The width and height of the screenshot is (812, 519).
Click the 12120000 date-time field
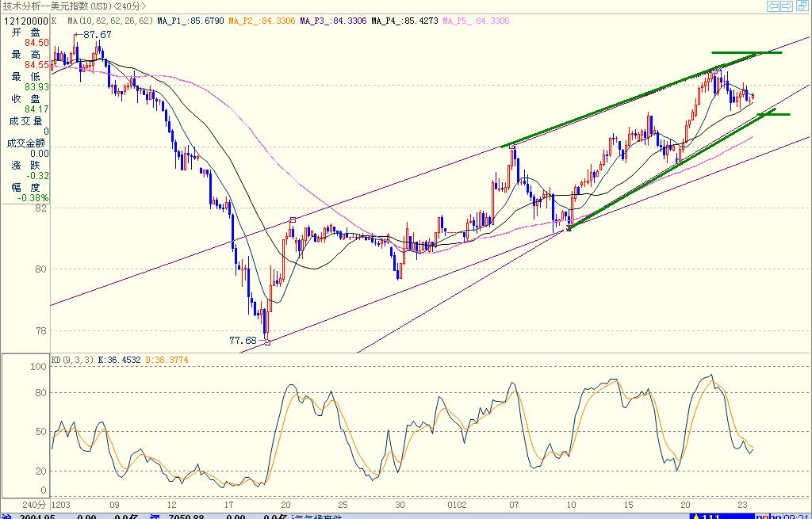pos(26,21)
